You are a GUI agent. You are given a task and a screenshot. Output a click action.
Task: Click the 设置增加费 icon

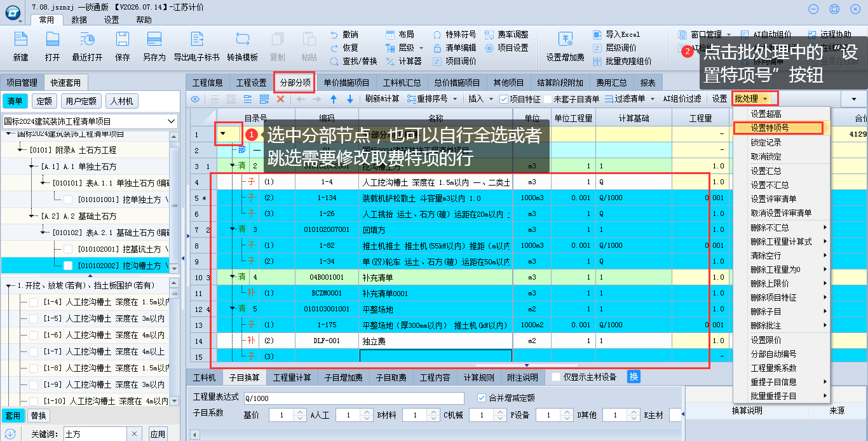(565, 39)
